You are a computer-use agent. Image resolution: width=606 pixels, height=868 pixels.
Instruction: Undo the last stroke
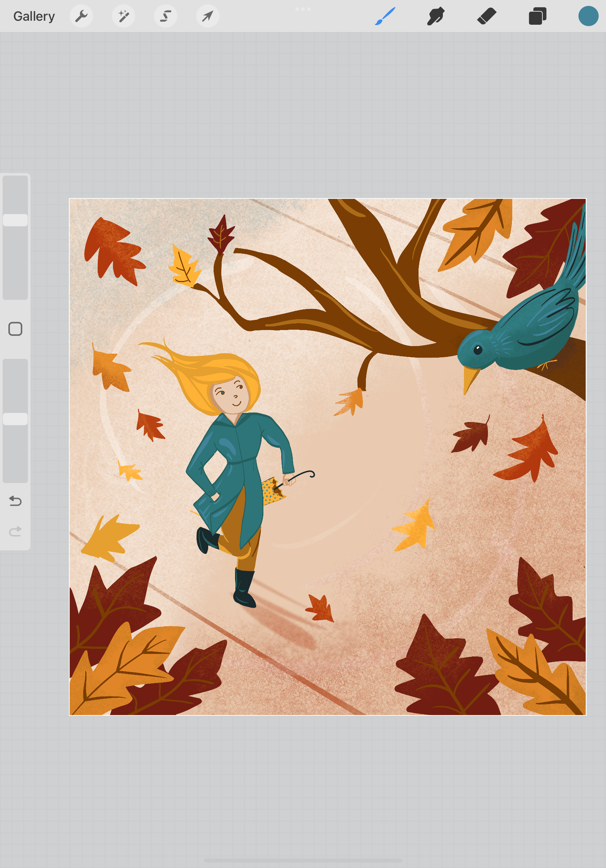coord(16,501)
